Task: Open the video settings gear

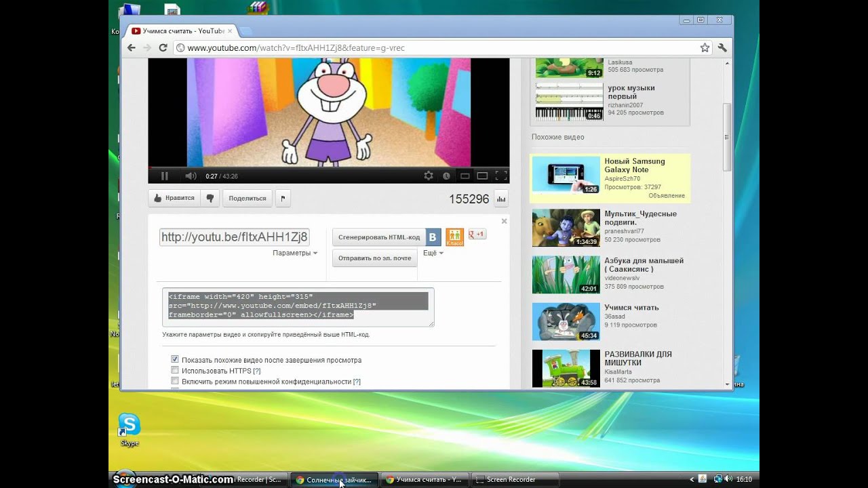Action: pyautogui.click(x=429, y=176)
